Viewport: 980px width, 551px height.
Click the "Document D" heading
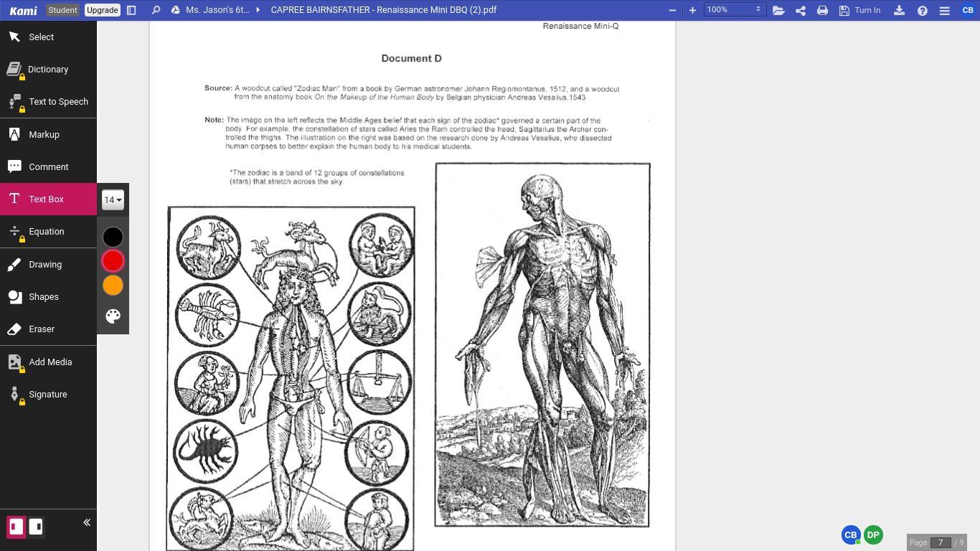click(412, 58)
